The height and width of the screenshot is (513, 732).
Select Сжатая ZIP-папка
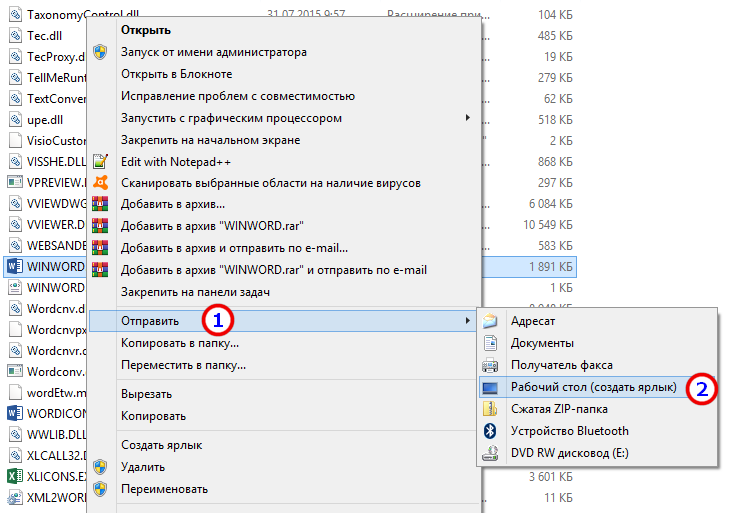(559, 409)
